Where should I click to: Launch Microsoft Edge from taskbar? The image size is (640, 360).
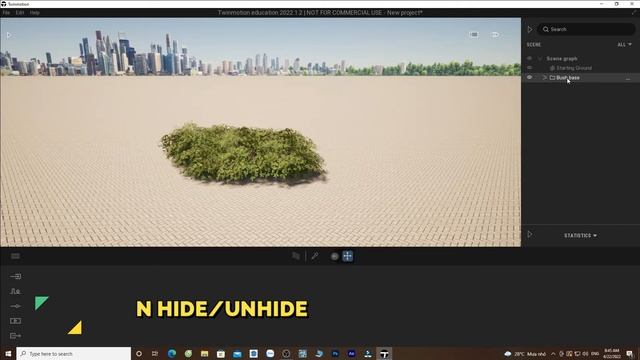point(172,353)
